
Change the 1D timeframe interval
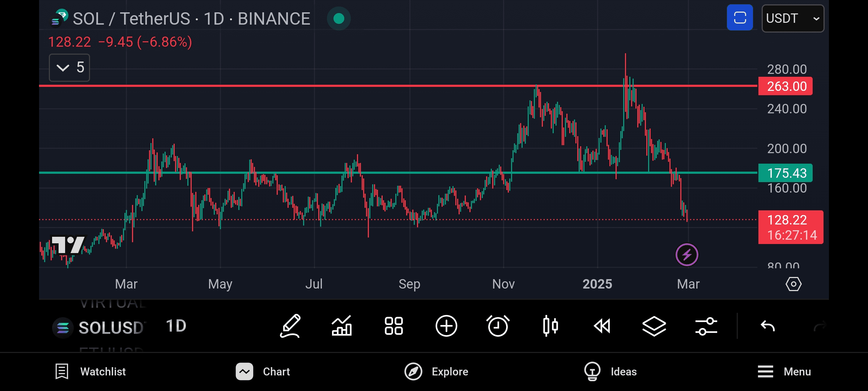click(176, 326)
